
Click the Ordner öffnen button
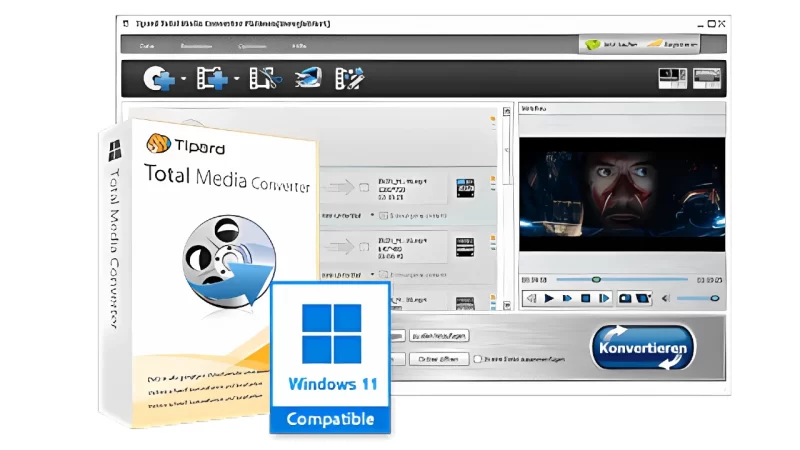439,359
